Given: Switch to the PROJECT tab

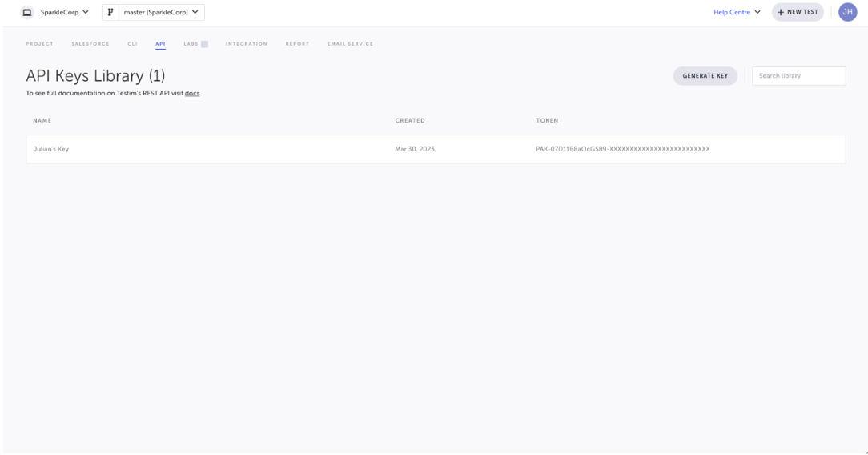Looking at the screenshot, I should [x=40, y=44].
